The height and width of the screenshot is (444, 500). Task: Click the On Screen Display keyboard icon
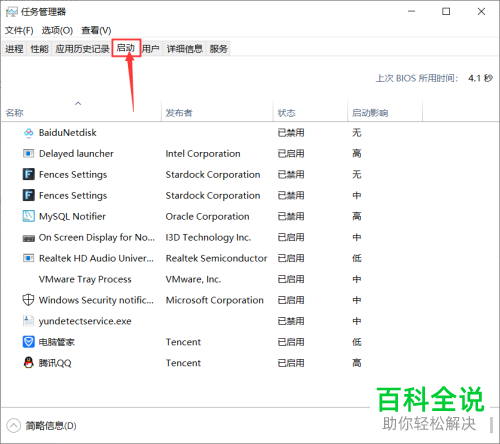28,238
